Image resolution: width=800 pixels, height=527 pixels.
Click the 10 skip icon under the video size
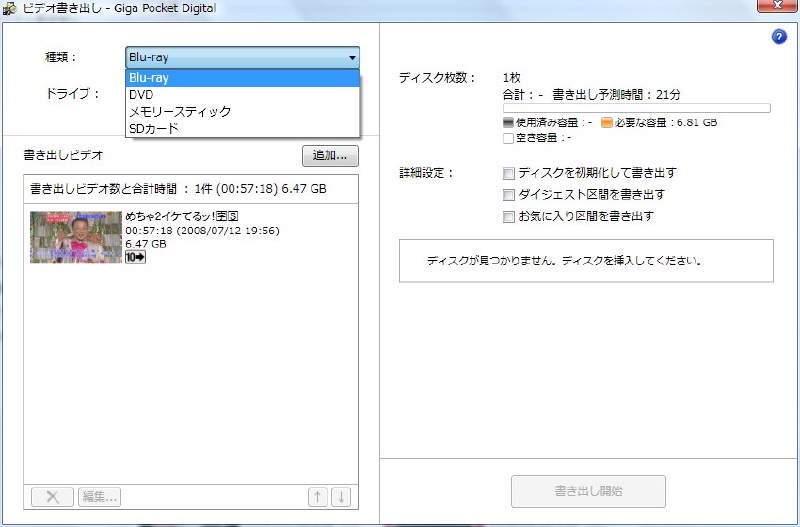pos(135,257)
